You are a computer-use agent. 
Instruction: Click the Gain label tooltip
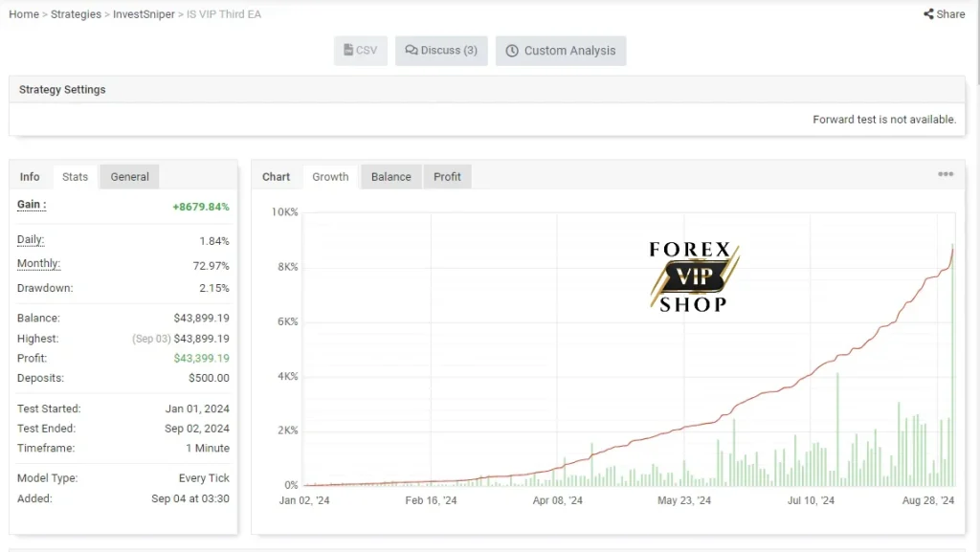pyautogui.click(x=32, y=205)
